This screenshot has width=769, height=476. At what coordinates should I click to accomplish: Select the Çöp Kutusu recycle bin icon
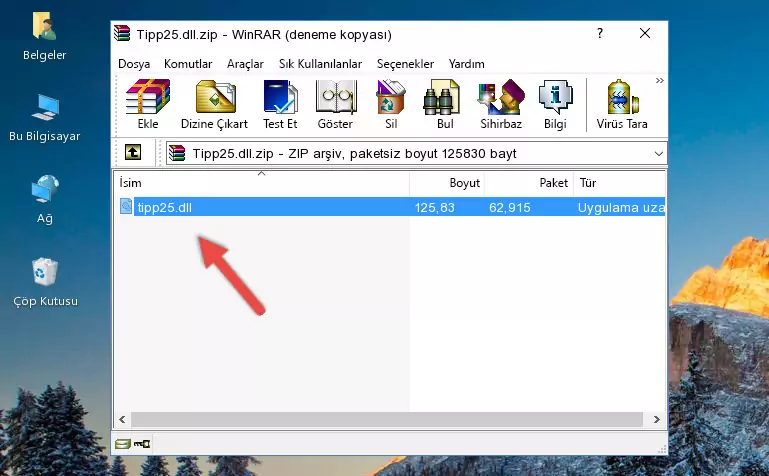[x=45, y=282]
